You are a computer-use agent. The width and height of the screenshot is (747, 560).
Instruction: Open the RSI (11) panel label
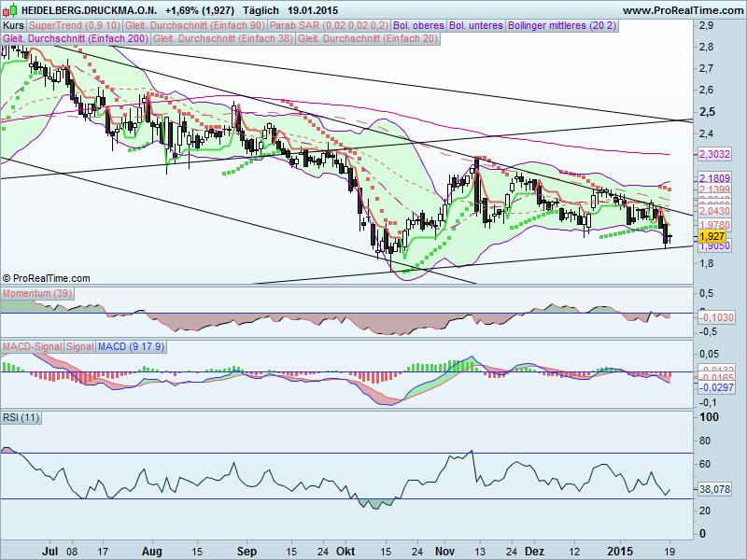tap(21, 417)
